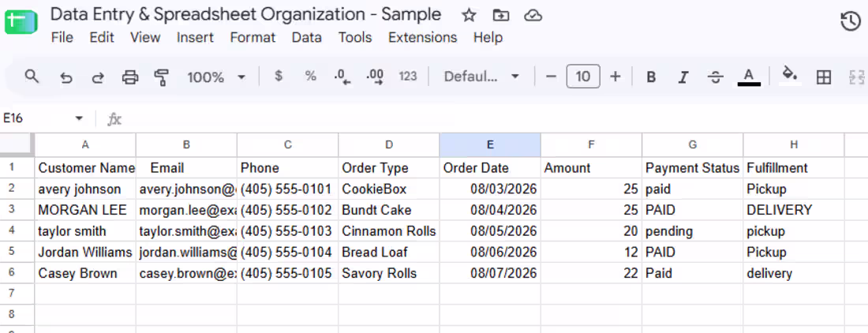
Task: Open the Help menu
Action: (x=488, y=38)
